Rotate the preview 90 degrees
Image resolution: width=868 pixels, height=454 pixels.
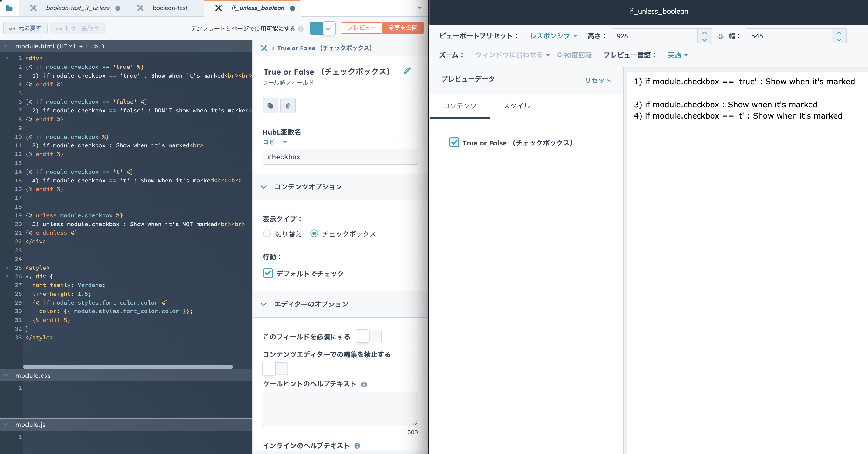[575, 55]
